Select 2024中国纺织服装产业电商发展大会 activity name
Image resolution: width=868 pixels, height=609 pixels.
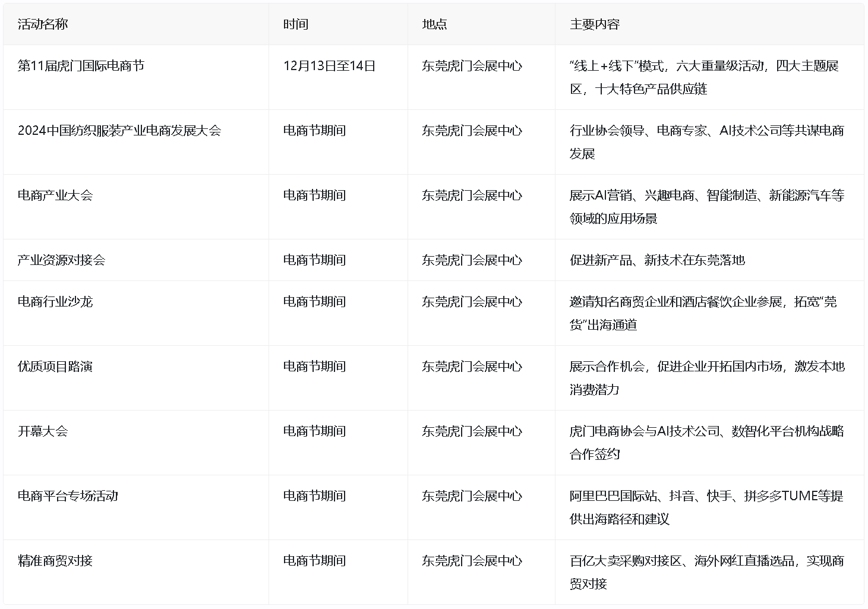click(x=119, y=131)
